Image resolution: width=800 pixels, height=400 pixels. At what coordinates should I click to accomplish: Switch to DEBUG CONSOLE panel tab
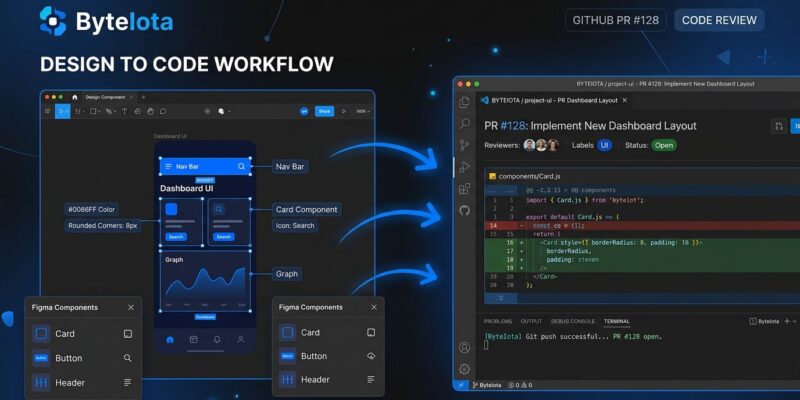[572, 321]
